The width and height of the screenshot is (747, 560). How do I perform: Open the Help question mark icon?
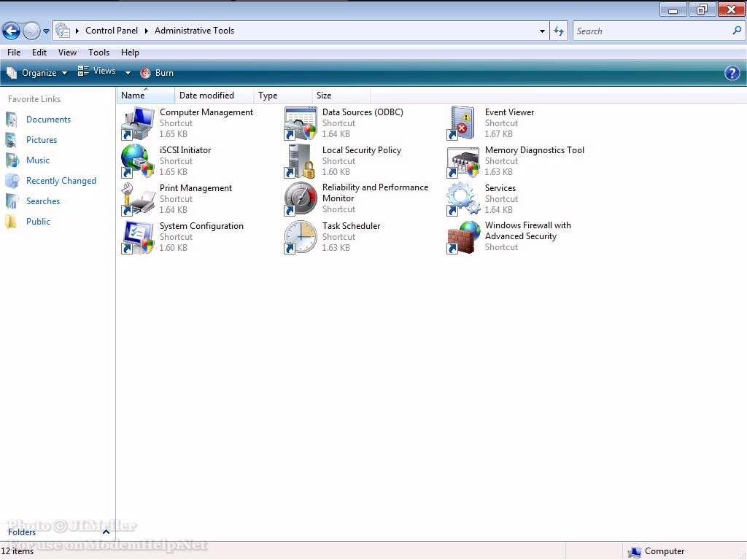coord(732,73)
